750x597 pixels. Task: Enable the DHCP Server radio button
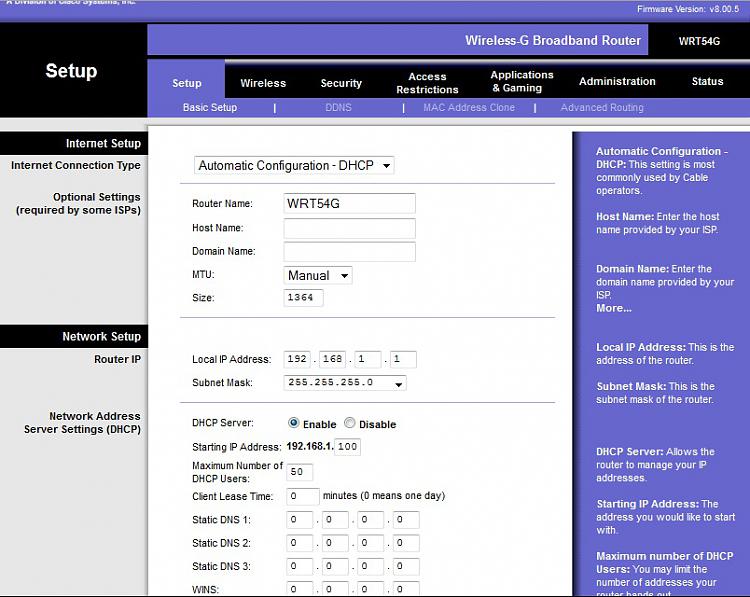point(294,423)
